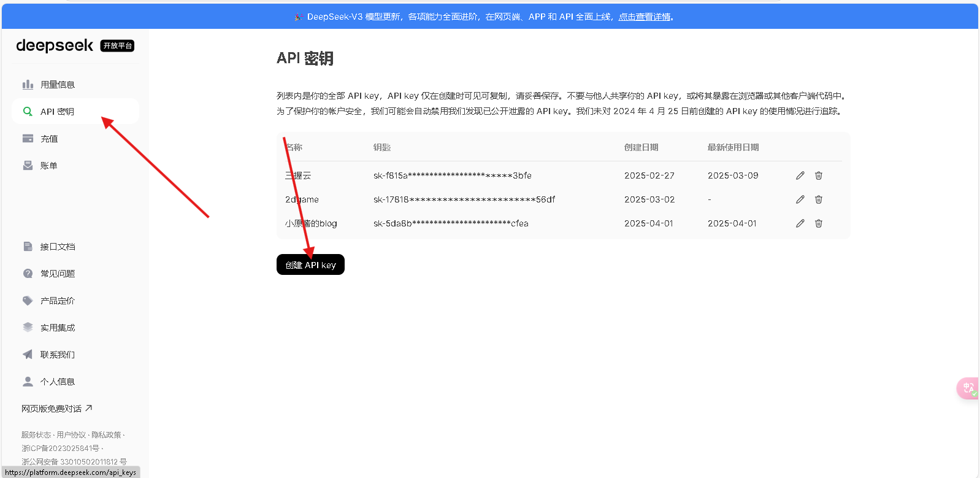Select the masked key starting sk-17818

pyautogui.click(x=464, y=199)
